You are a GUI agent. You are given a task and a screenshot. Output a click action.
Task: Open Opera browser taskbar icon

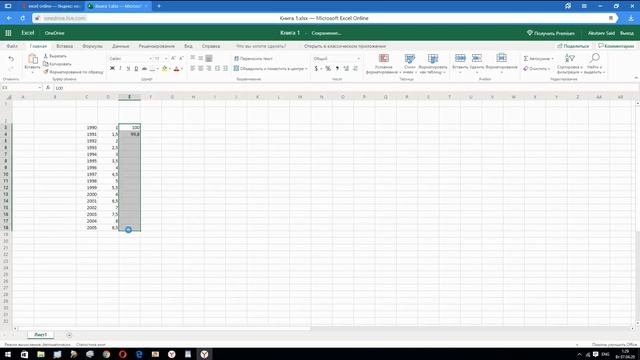coord(122,354)
